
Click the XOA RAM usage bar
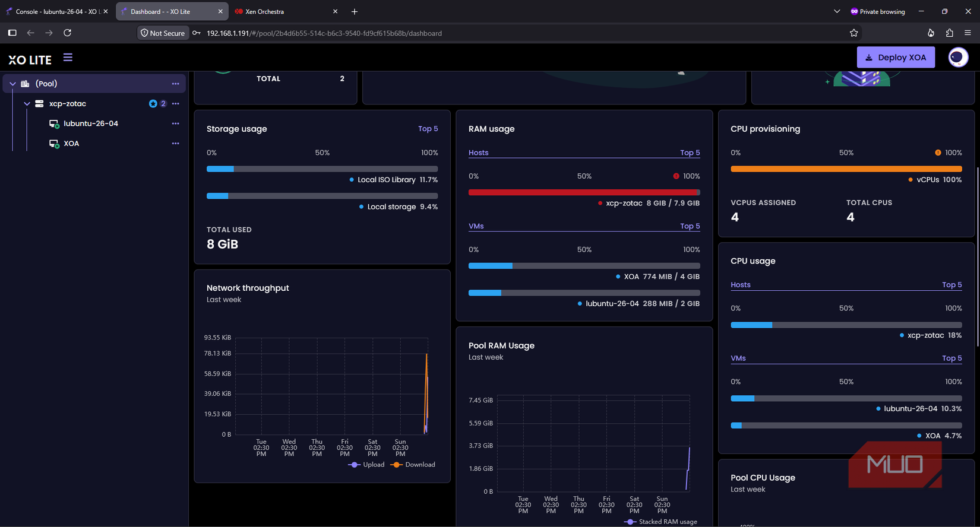click(x=584, y=266)
